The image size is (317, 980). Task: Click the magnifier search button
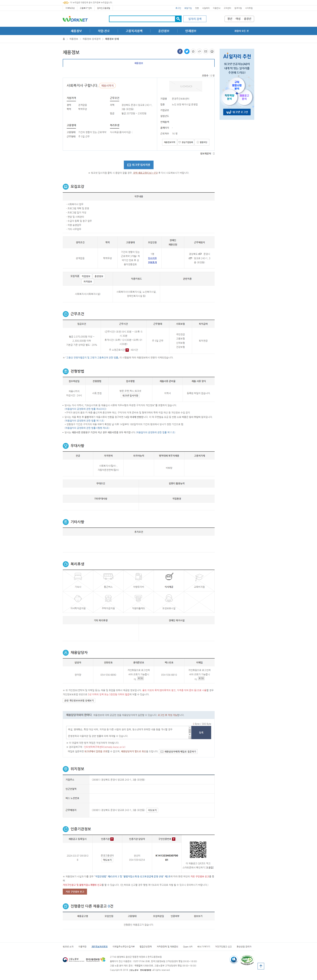pos(178,19)
